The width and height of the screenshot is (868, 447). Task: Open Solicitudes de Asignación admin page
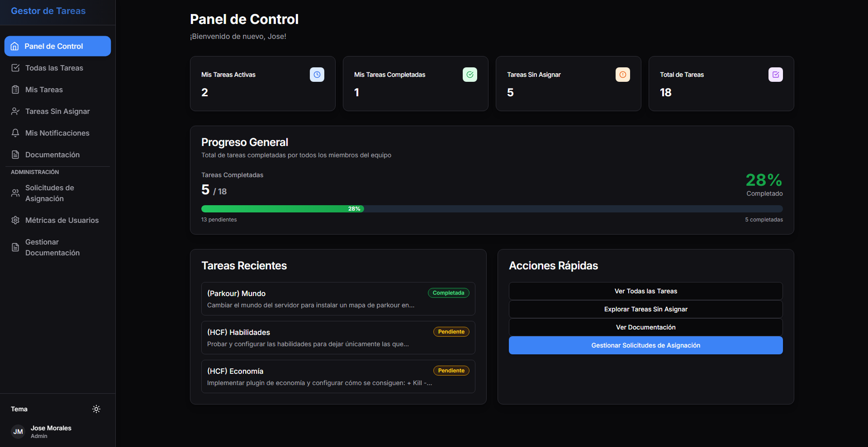(x=50, y=193)
